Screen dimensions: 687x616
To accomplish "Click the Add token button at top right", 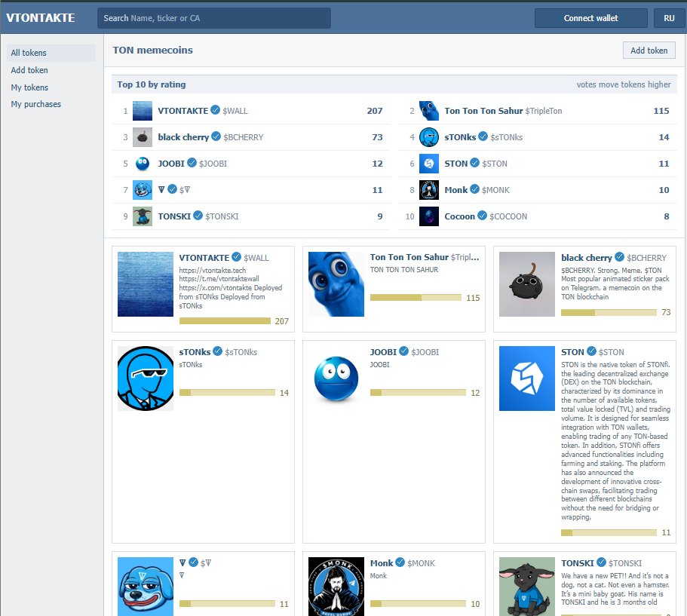I will coord(649,51).
